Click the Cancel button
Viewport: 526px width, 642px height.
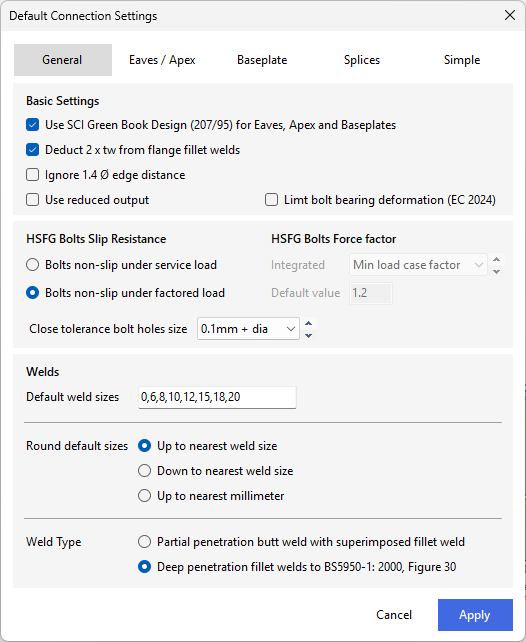pos(394,615)
